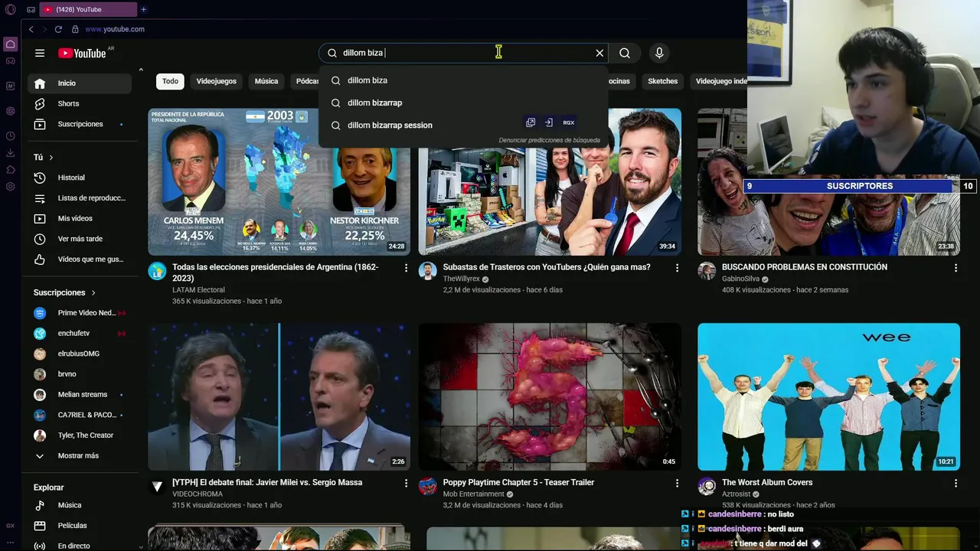This screenshot has width=980, height=551.
Task: Open enchufetv subscription
Action: pos(80,333)
